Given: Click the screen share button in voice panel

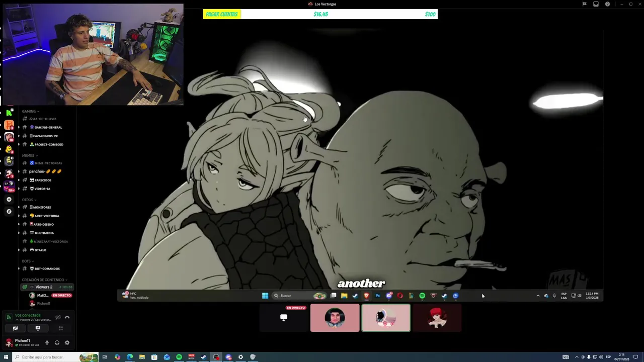Looking at the screenshot, I should coord(38,328).
